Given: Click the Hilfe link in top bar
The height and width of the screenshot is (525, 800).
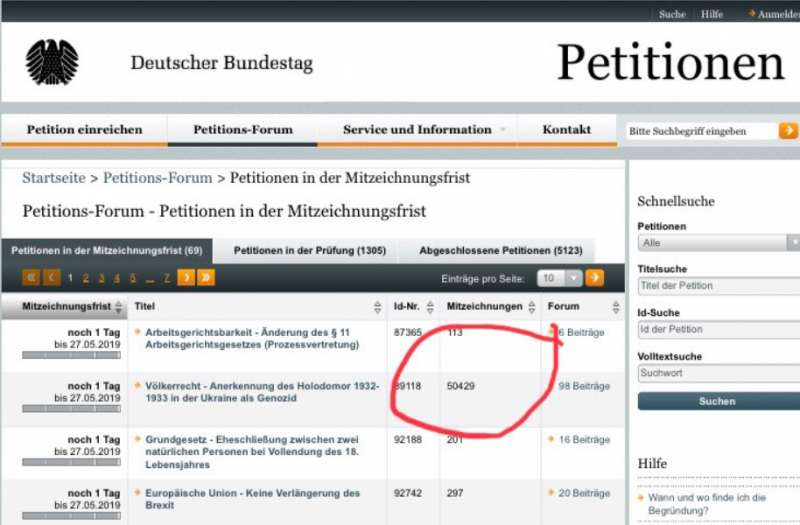Looking at the screenshot, I should click(x=712, y=14).
